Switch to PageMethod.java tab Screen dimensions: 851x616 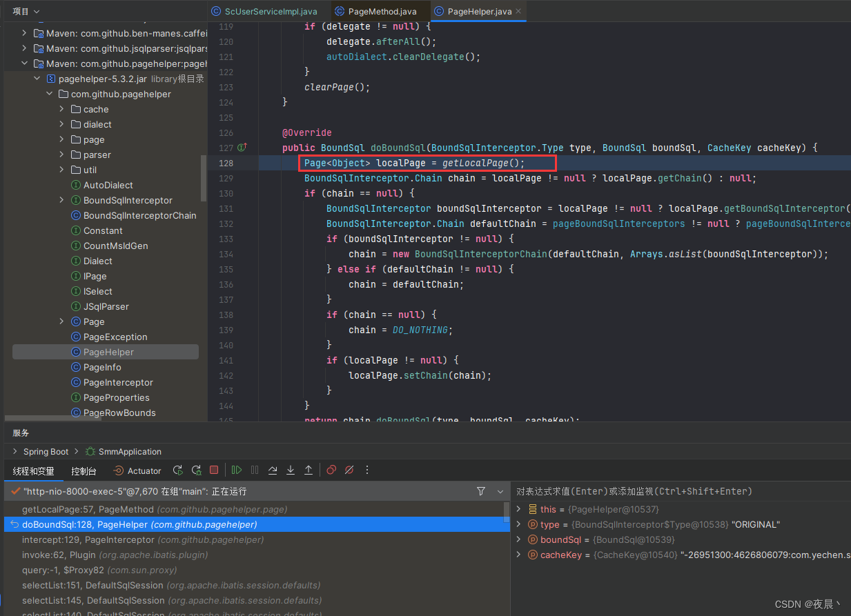coord(375,11)
